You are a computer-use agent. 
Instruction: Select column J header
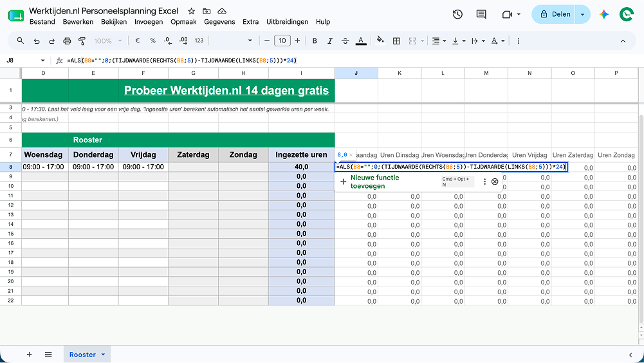(x=356, y=73)
